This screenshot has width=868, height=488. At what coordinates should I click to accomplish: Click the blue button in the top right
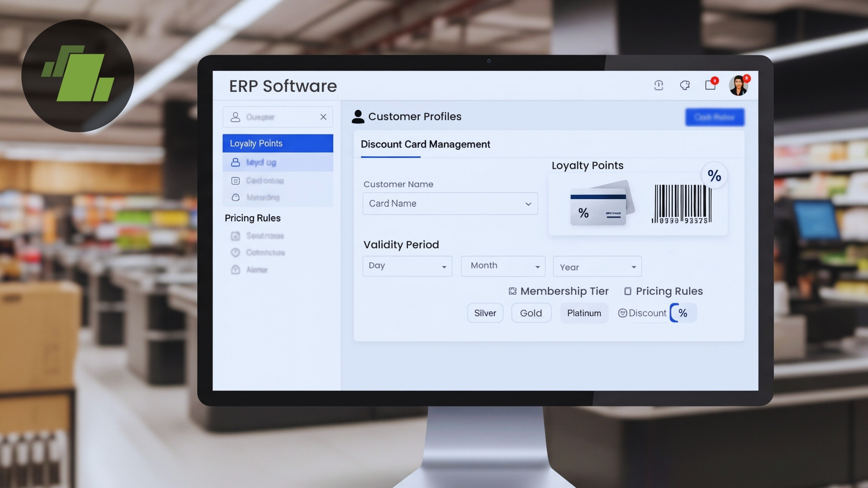tap(714, 117)
